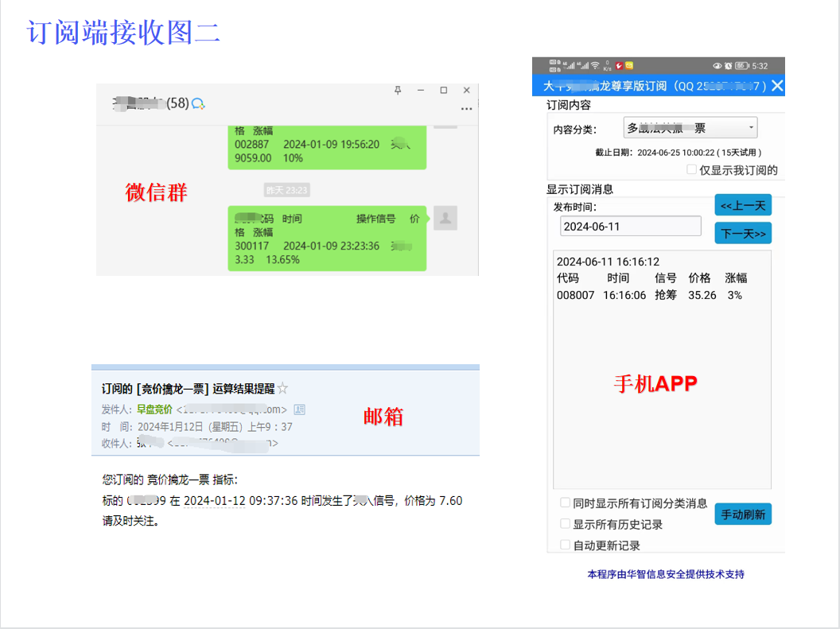Click the 发布时间 date field

[630, 227]
